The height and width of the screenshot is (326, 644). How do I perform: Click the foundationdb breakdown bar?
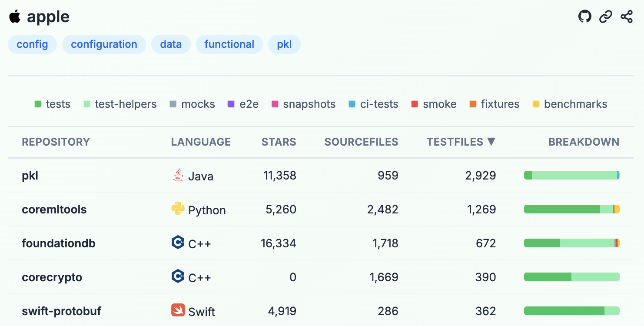(x=572, y=243)
